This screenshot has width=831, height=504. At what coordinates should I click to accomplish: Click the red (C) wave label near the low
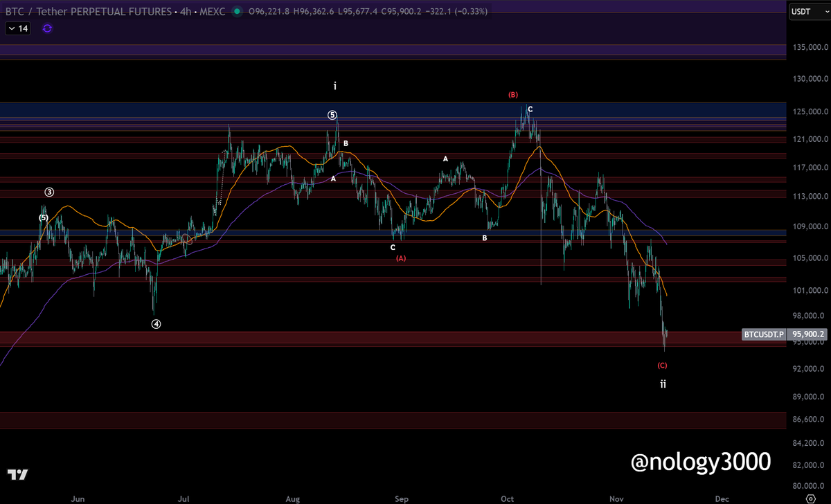tap(662, 365)
